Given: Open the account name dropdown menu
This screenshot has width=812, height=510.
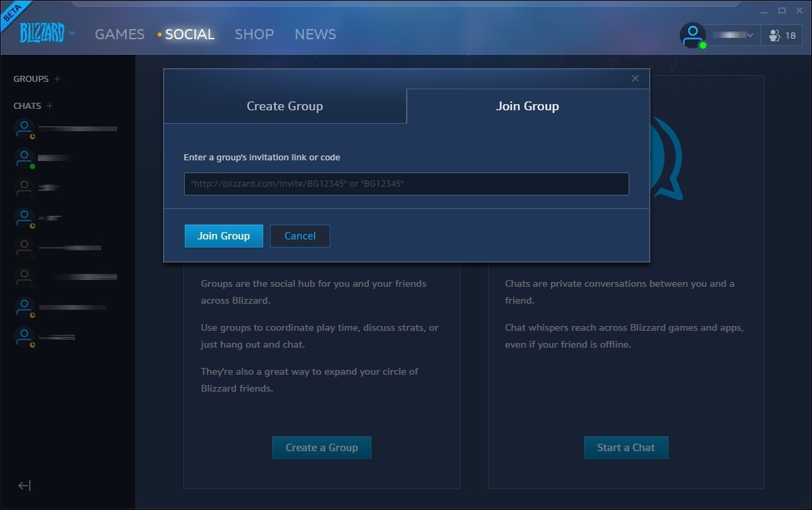Looking at the screenshot, I should (x=733, y=35).
